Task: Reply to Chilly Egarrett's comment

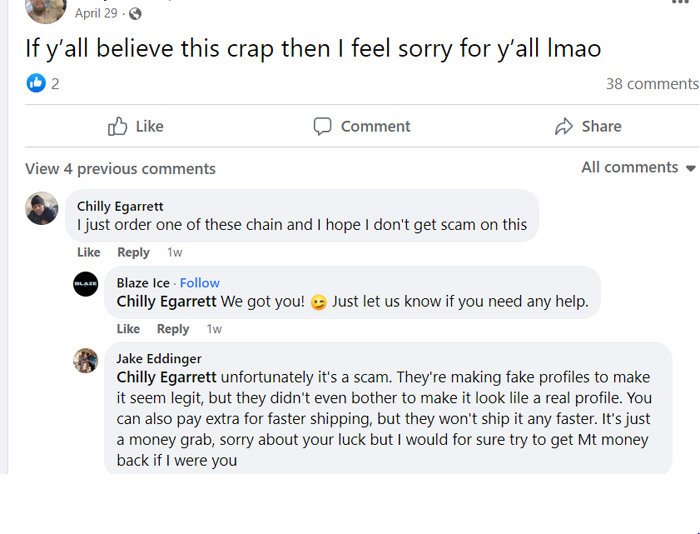Action: click(133, 252)
